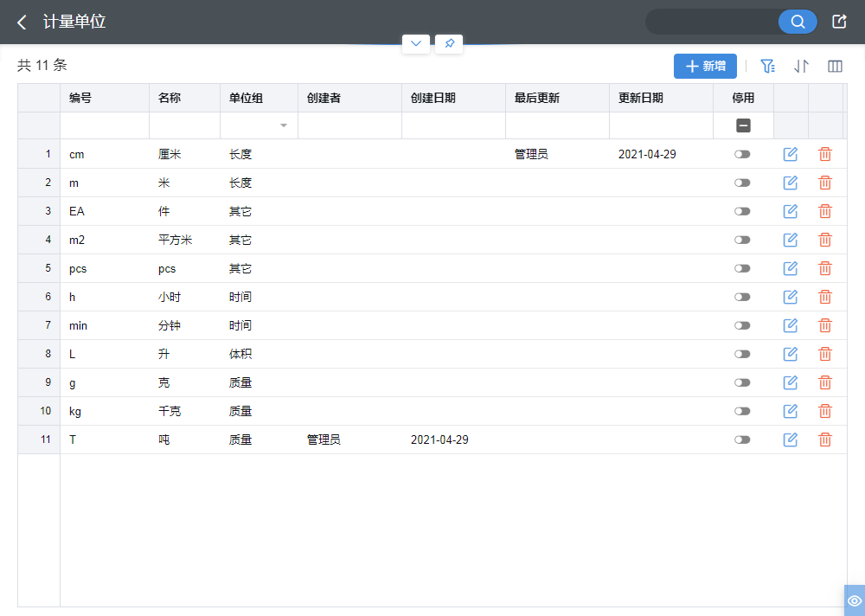Select the 平方米 name cell

tap(185, 240)
